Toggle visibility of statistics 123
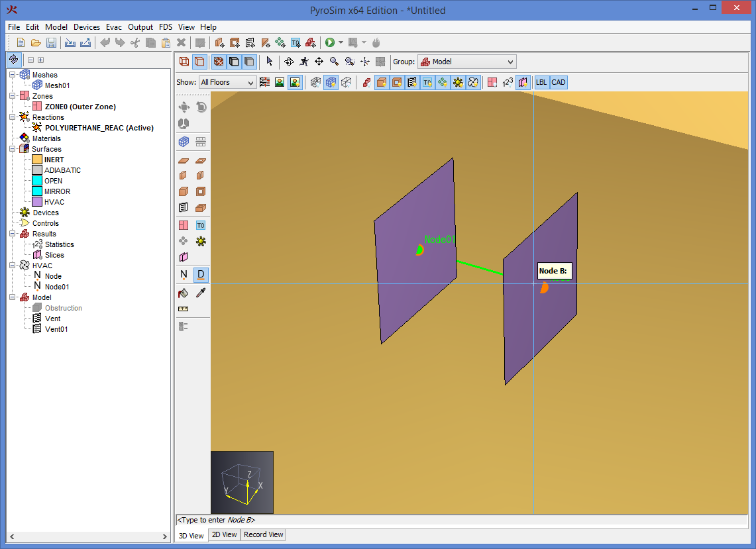Image resolution: width=756 pixels, height=549 pixels. pos(508,82)
